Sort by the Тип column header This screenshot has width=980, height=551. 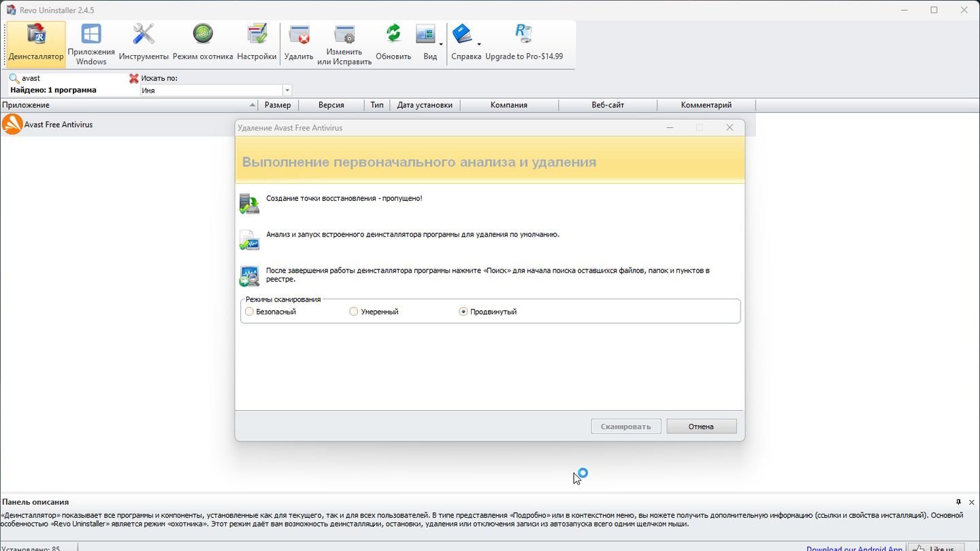377,105
